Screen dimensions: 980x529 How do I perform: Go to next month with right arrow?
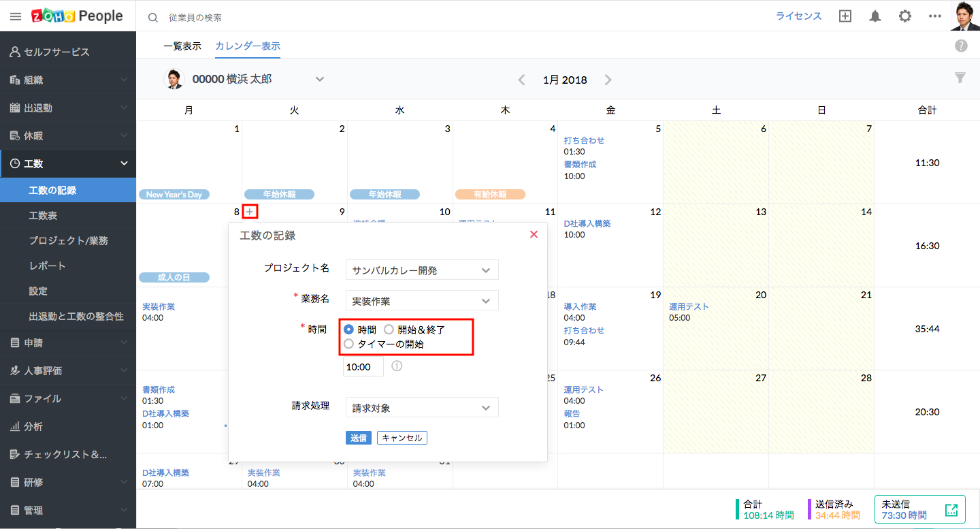tap(608, 80)
